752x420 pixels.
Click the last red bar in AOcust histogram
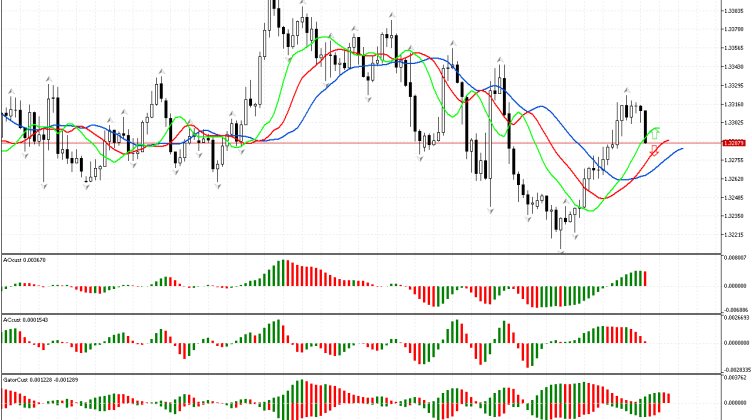(646, 278)
